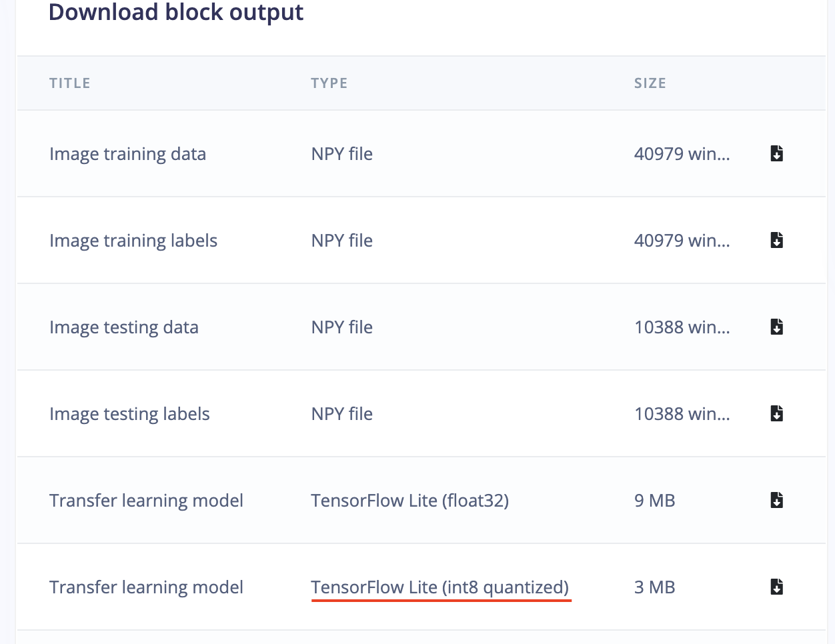Click the 3 MB size value
This screenshot has height=644, width=835.
point(655,587)
